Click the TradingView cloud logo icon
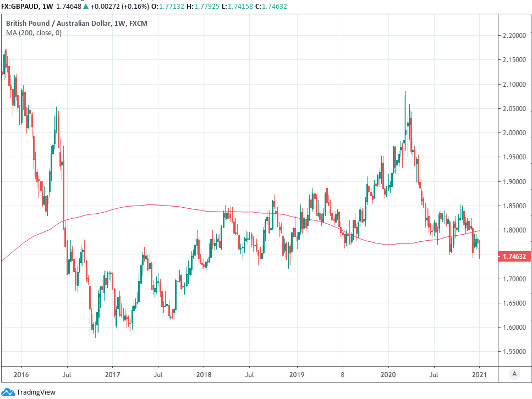This screenshot has width=532, height=399. coord(8,392)
